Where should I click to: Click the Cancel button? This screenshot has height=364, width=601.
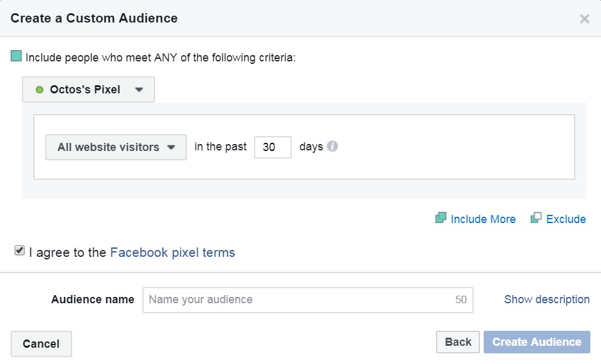(41, 344)
